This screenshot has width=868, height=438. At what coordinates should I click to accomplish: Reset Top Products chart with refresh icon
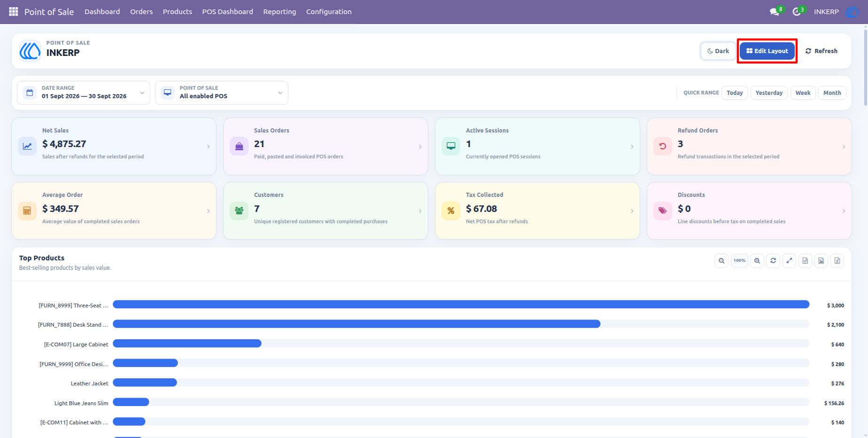coord(773,261)
